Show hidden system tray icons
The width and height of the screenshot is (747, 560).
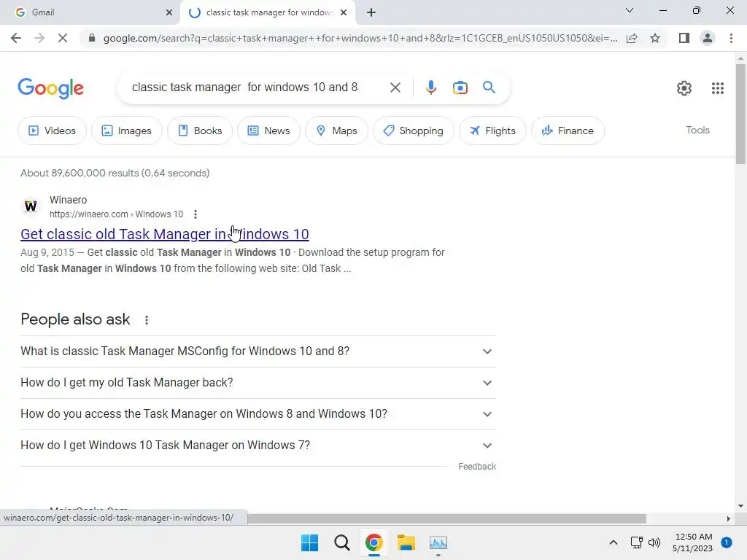pos(614,542)
